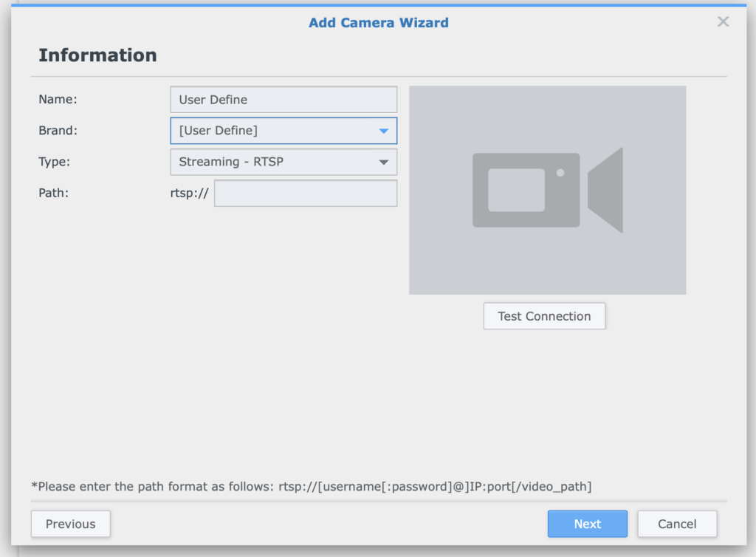Image resolution: width=756 pixels, height=557 pixels.
Task: Click the rtsp path input field
Action: click(306, 194)
